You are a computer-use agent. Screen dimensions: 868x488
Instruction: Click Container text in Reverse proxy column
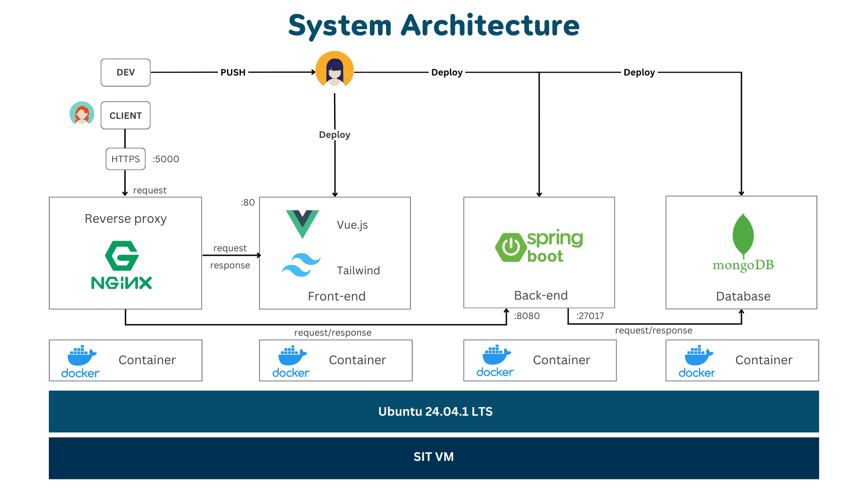tap(147, 360)
